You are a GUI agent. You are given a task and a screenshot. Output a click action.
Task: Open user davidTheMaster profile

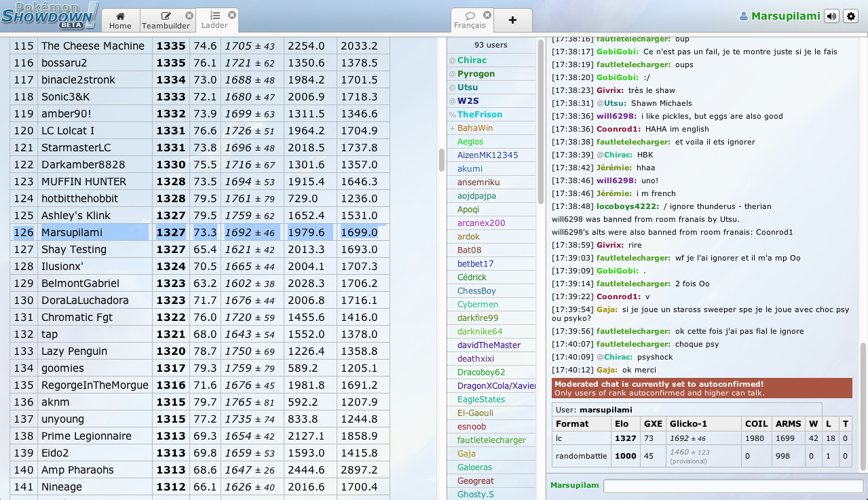492,345
